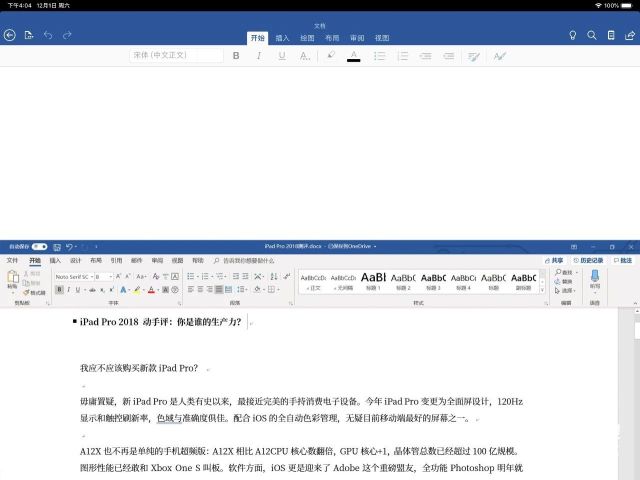
Task: Open 设计 tab in desktop Word ribbon
Action: coord(76,260)
